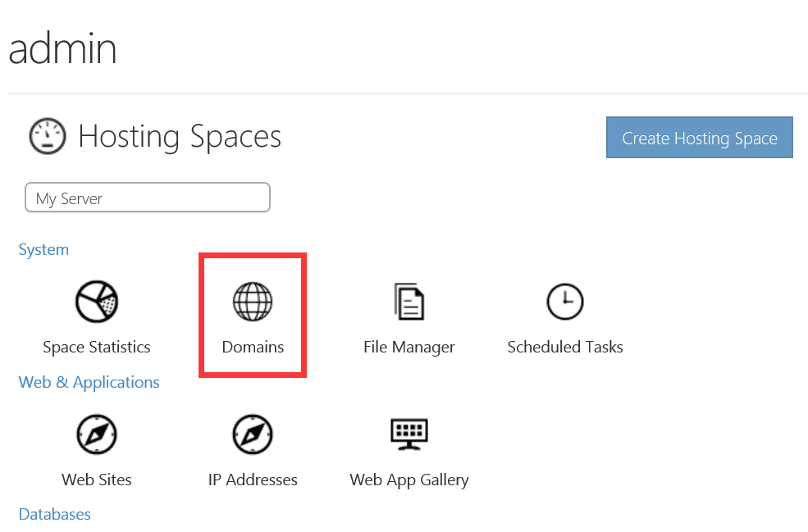
Task: Click the Domains globe icon
Action: [x=253, y=302]
